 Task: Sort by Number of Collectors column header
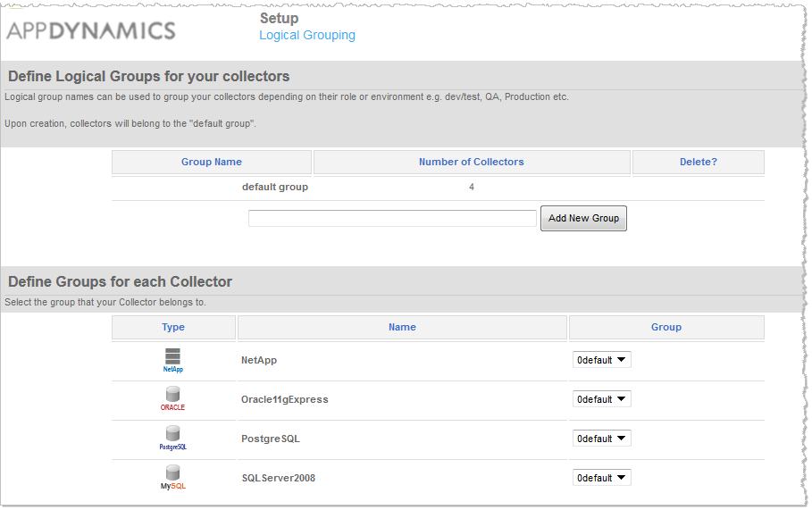tap(472, 162)
